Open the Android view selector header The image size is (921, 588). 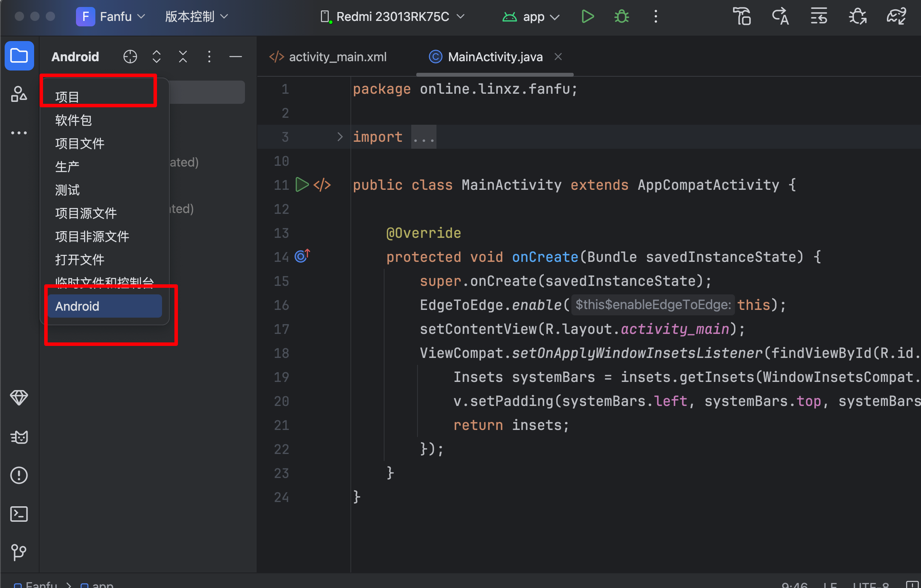[75, 57]
